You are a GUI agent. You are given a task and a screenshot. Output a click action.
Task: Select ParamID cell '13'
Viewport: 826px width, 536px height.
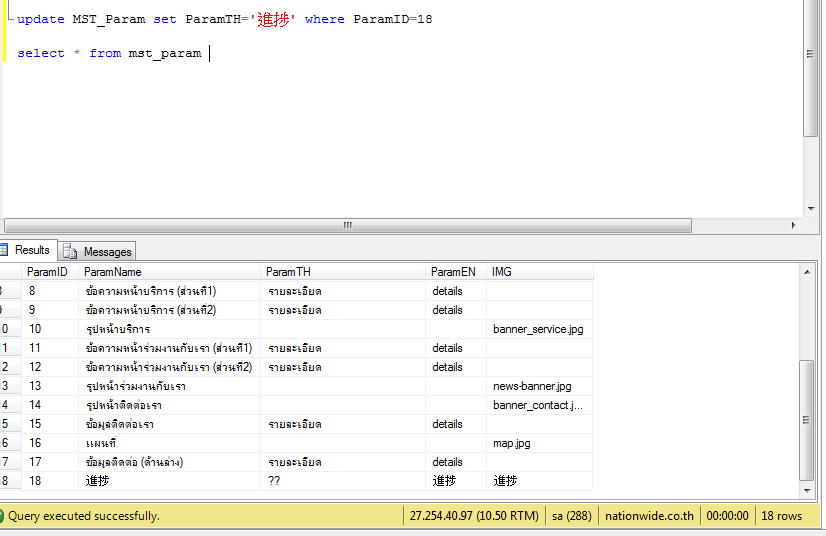coord(50,386)
